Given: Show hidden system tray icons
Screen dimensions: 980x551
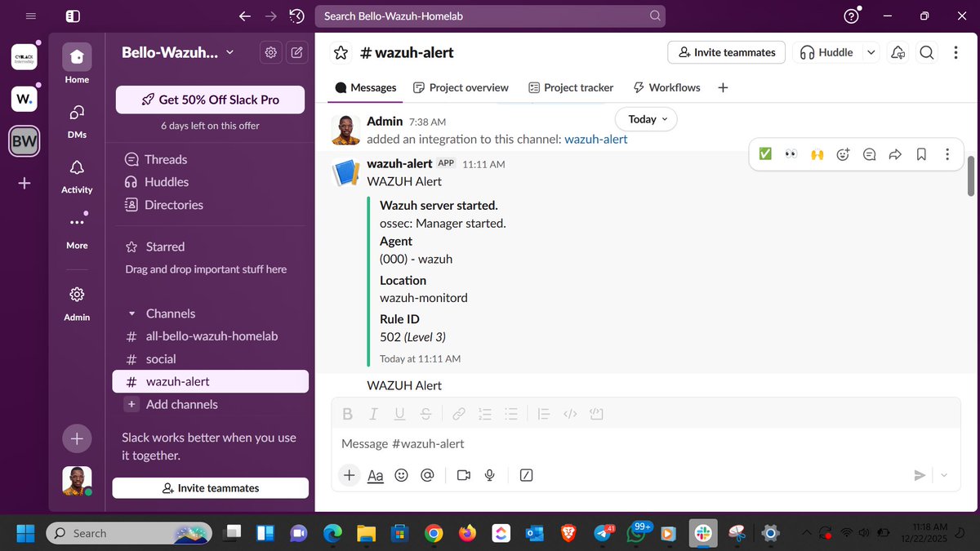Looking at the screenshot, I should (808, 533).
